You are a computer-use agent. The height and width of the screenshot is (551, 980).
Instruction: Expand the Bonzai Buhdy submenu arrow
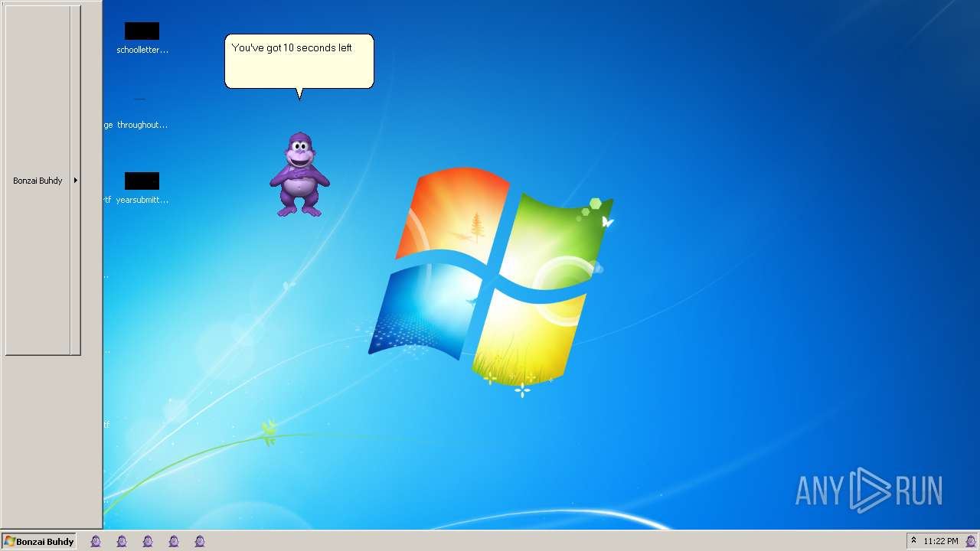pyautogui.click(x=75, y=181)
